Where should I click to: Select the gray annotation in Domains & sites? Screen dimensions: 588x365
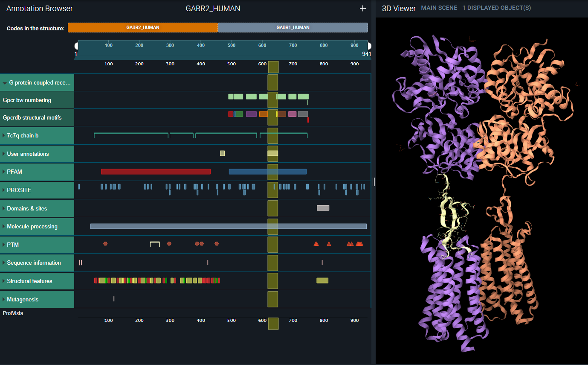(x=323, y=207)
